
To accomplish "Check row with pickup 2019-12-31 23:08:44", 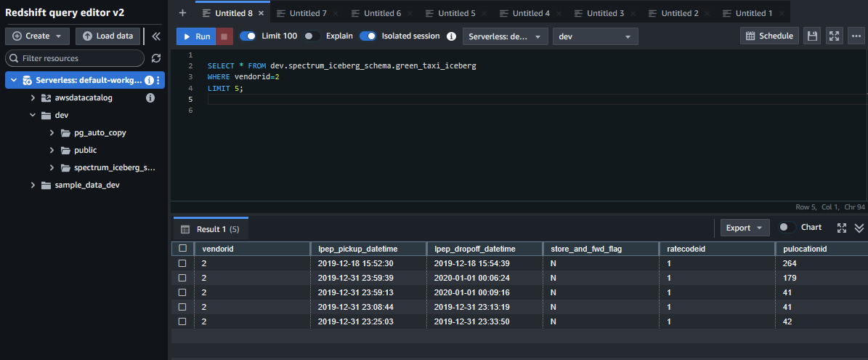I will point(182,307).
